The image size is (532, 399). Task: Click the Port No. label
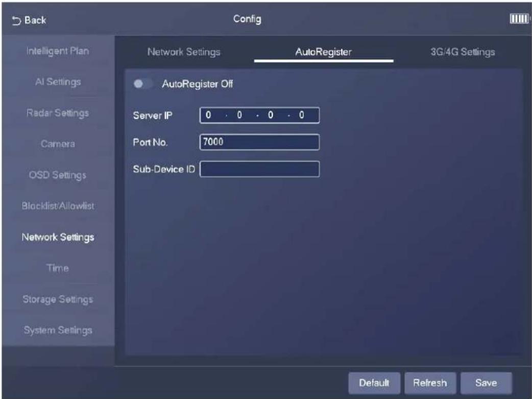(150, 143)
